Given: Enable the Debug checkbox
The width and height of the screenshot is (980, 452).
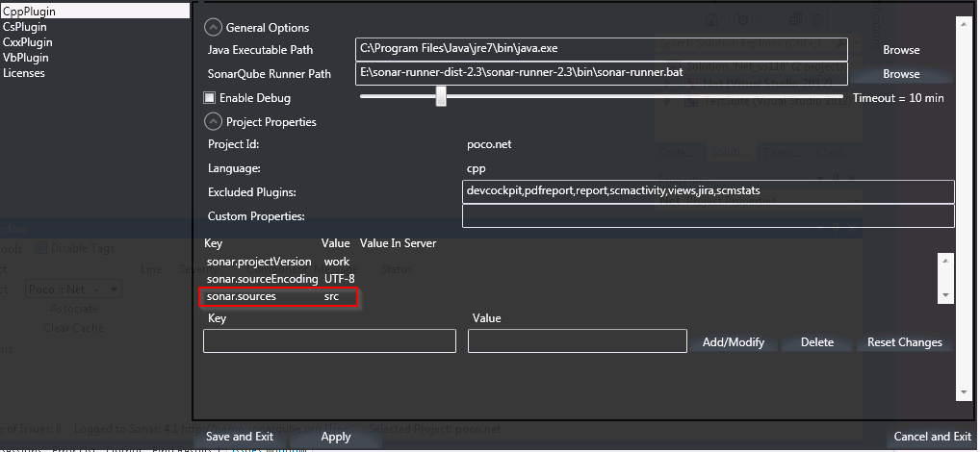Looking at the screenshot, I should click(209, 98).
